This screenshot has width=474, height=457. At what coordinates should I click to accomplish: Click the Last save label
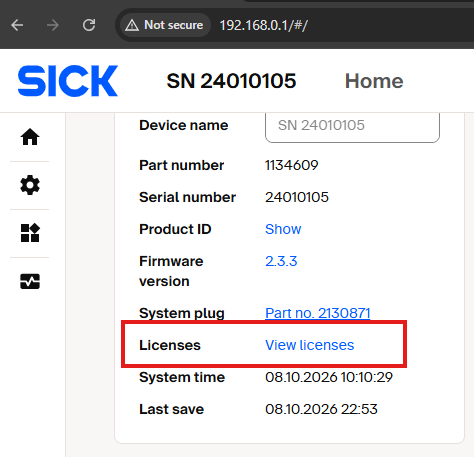coord(171,409)
